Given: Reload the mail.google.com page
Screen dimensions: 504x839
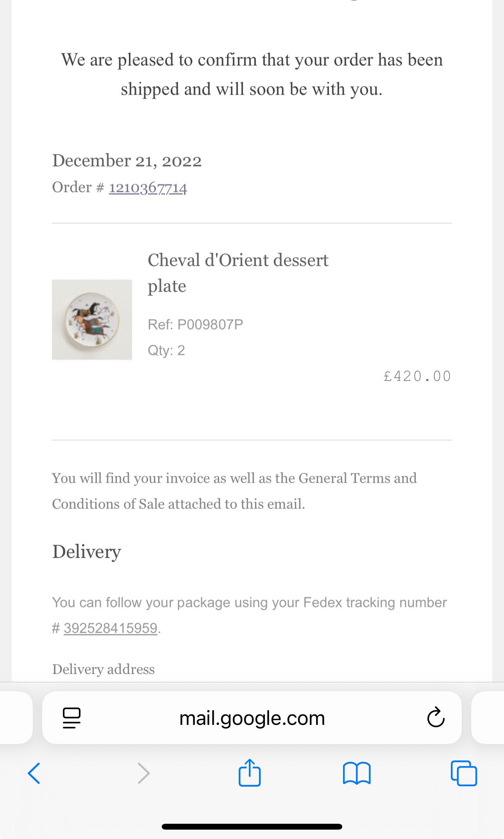Looking at the screenshot, I should click(x=436, y=718).
